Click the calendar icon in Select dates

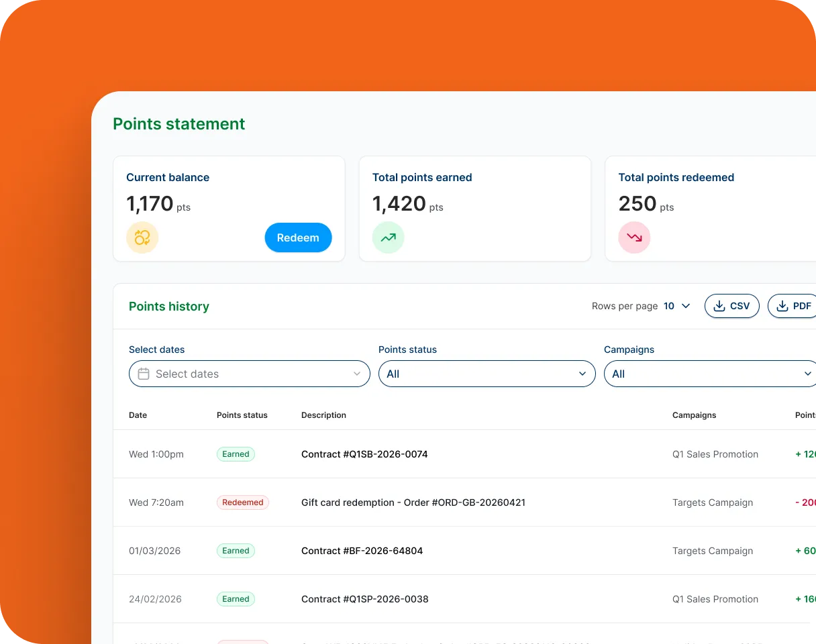[144, 374]
